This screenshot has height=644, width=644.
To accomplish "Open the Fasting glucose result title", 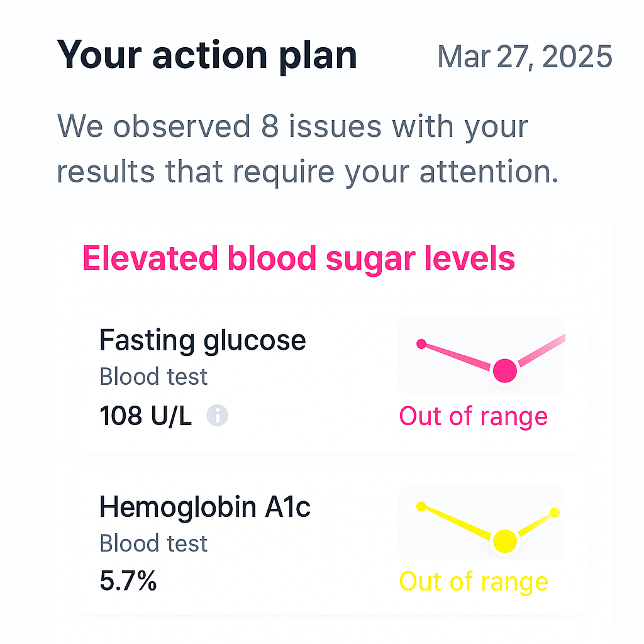I will (x=203, y=341).
